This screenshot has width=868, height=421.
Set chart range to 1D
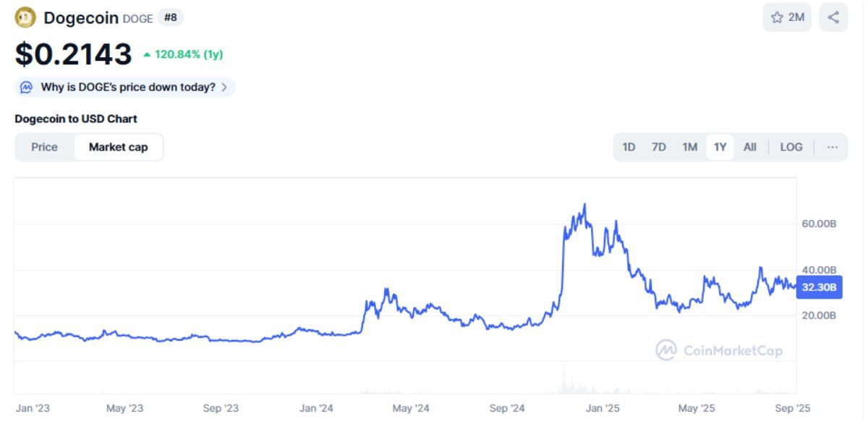629,148
